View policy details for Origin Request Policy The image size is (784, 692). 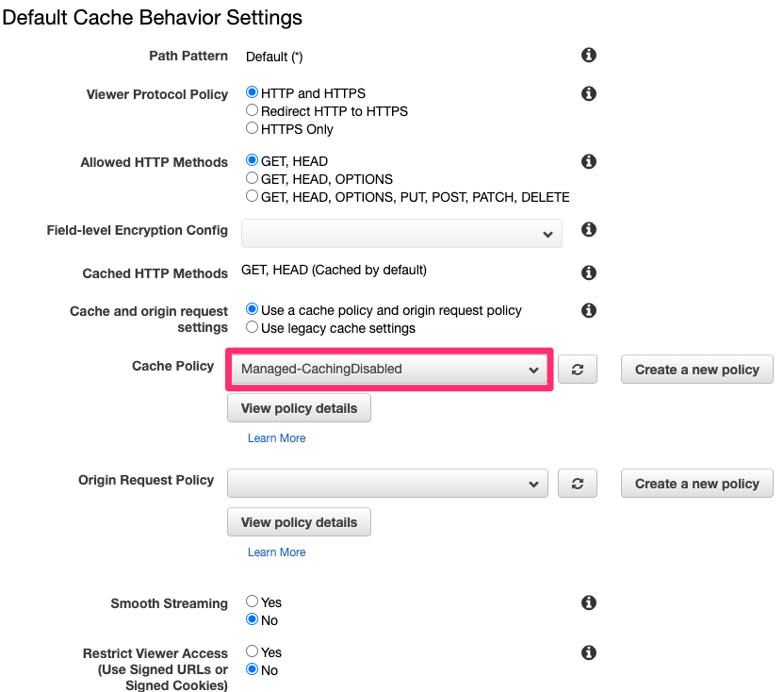(x=299, y=522)
